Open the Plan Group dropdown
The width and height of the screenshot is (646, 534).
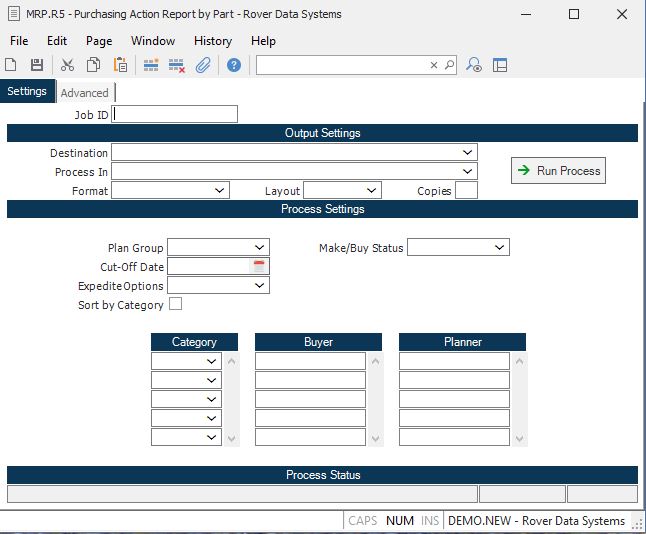pos(259,247)
